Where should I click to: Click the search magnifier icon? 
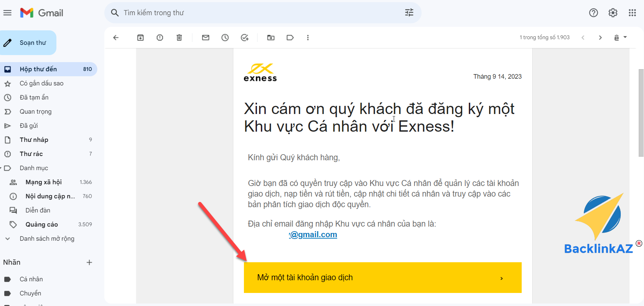(115, 13)
